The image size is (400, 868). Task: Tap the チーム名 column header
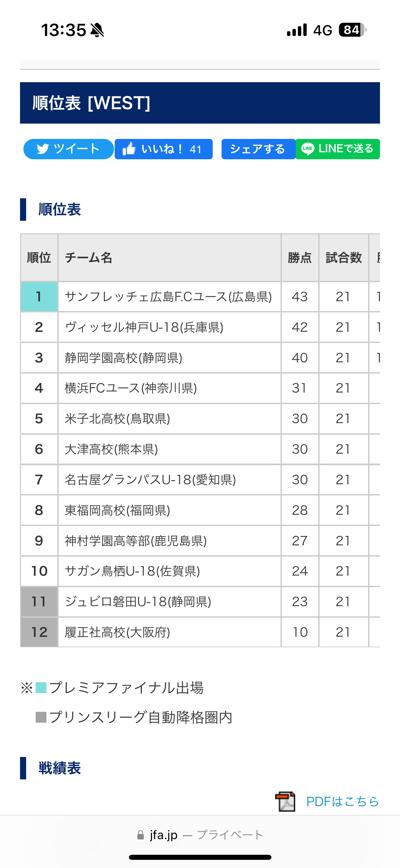pos(89,258)
